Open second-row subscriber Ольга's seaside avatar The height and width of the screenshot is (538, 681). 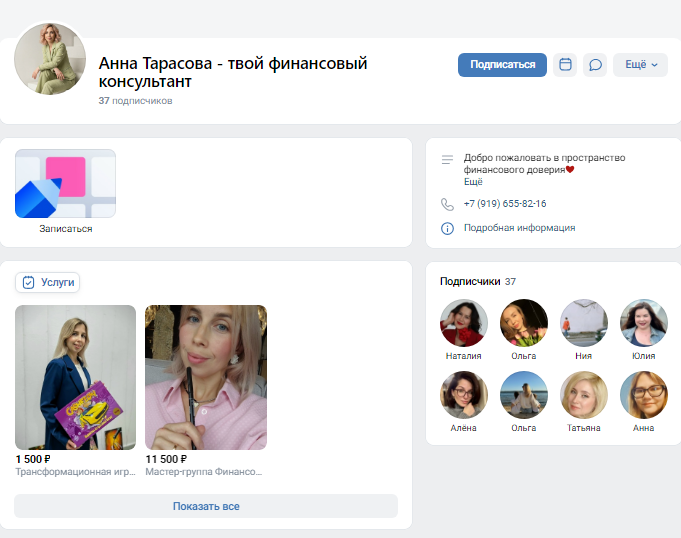pos(523,395)
